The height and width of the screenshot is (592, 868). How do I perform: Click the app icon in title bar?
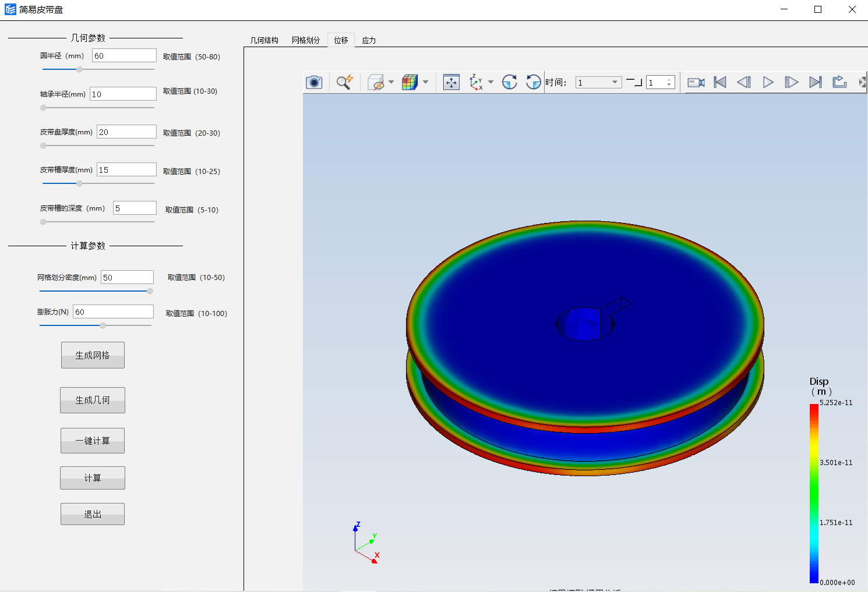(10, 9)
